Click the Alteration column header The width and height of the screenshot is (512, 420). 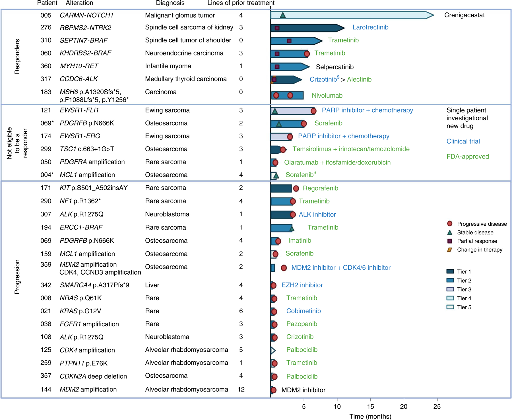[79, 3]
